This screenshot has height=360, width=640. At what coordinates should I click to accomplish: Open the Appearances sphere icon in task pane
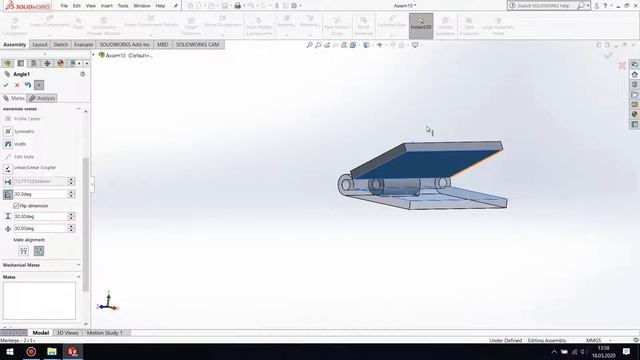coord(634,114)
